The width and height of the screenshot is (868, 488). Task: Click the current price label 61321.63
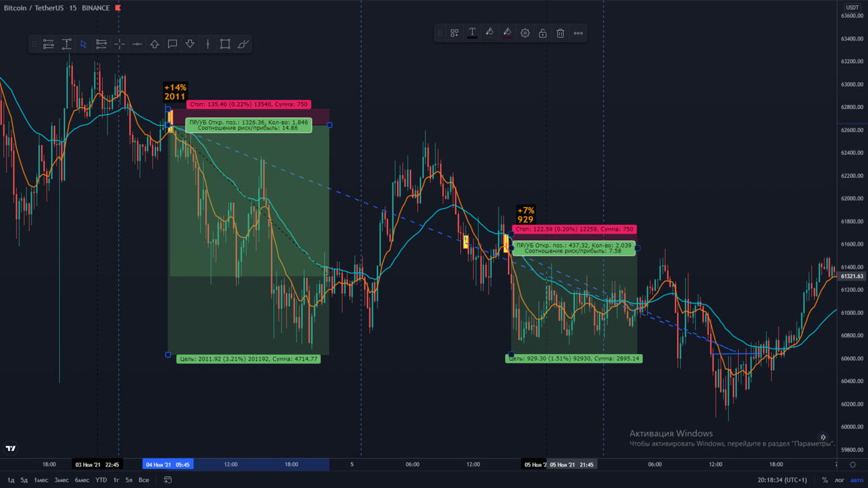852,276
